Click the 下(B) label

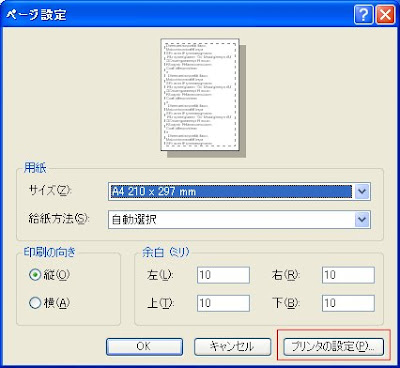(x=286, y=303)
